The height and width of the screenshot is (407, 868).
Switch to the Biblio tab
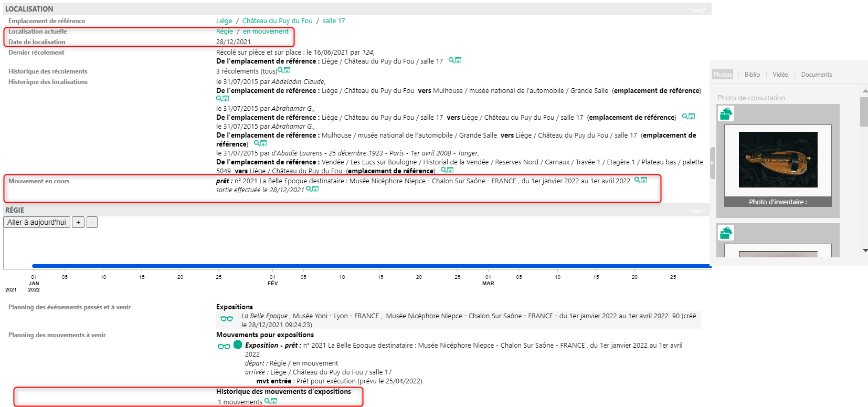tap(752, 75)
